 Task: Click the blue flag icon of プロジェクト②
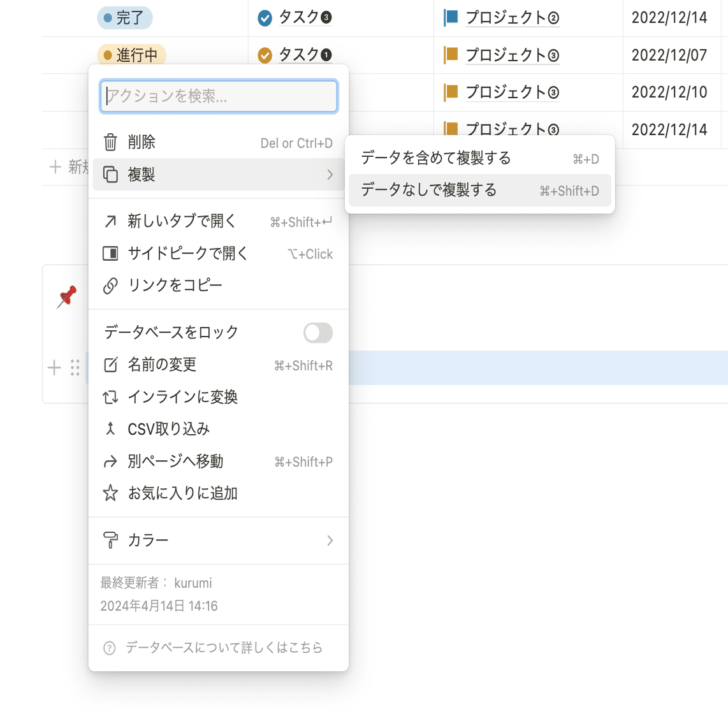(x=450, y=18)
